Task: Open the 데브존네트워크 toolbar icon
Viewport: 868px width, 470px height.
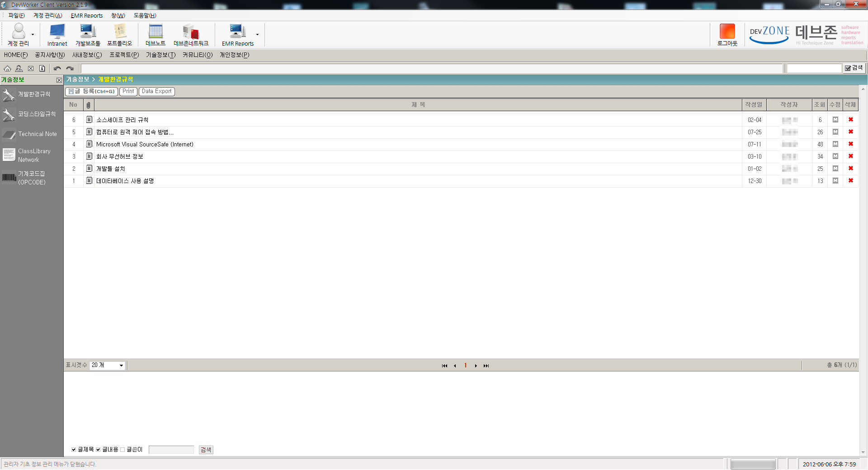Action: (x=191, y=34)
